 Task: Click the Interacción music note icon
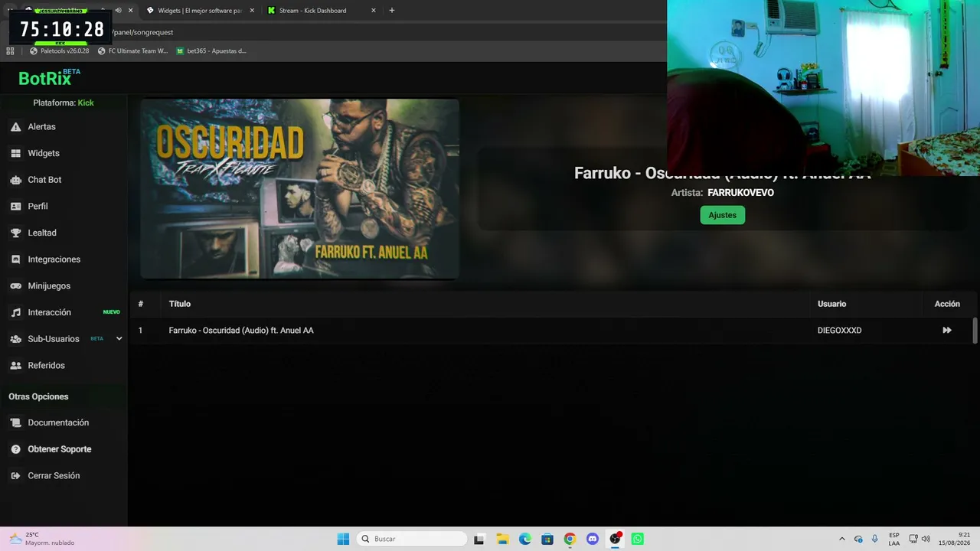click(15, 312)
